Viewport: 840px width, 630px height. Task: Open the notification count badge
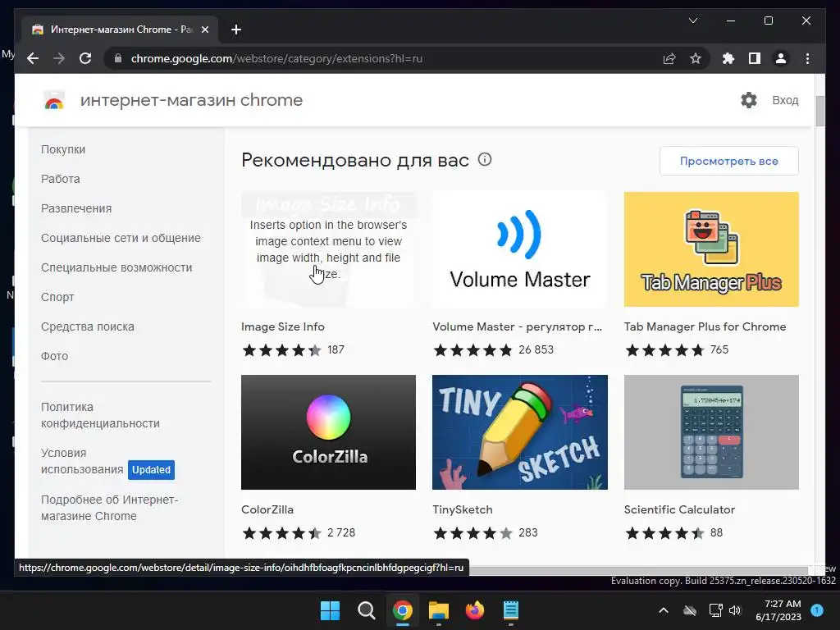click(x=817, y=609)
